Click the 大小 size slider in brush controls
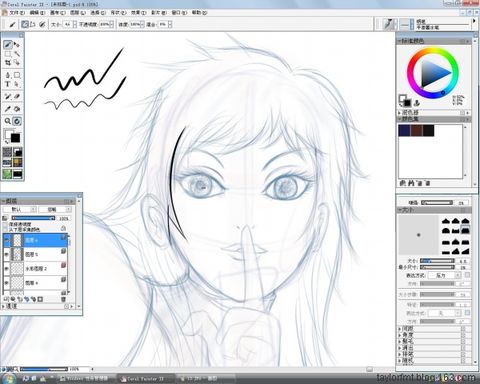480x384 pixels. (x=437, y=261)
